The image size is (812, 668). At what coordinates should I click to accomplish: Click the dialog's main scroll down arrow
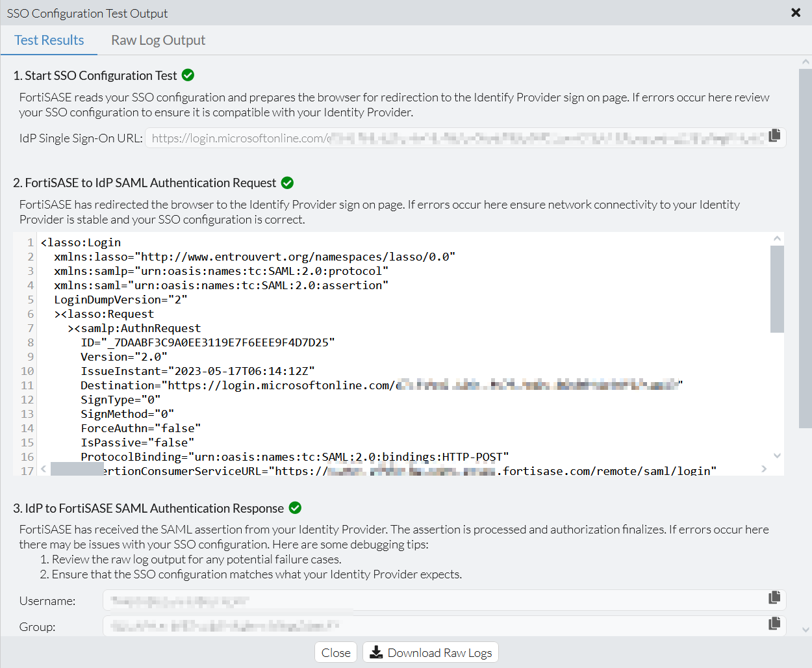coord(806,629)
